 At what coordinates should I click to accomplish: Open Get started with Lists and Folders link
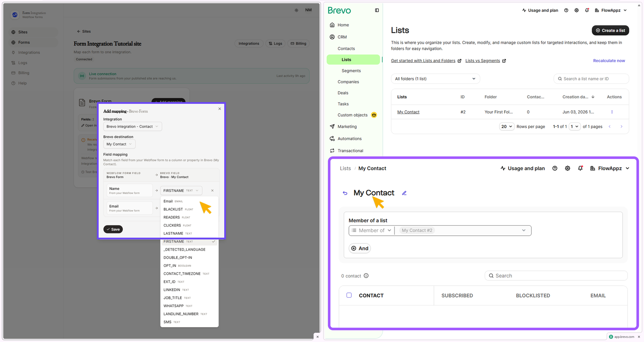coord(426,61)
